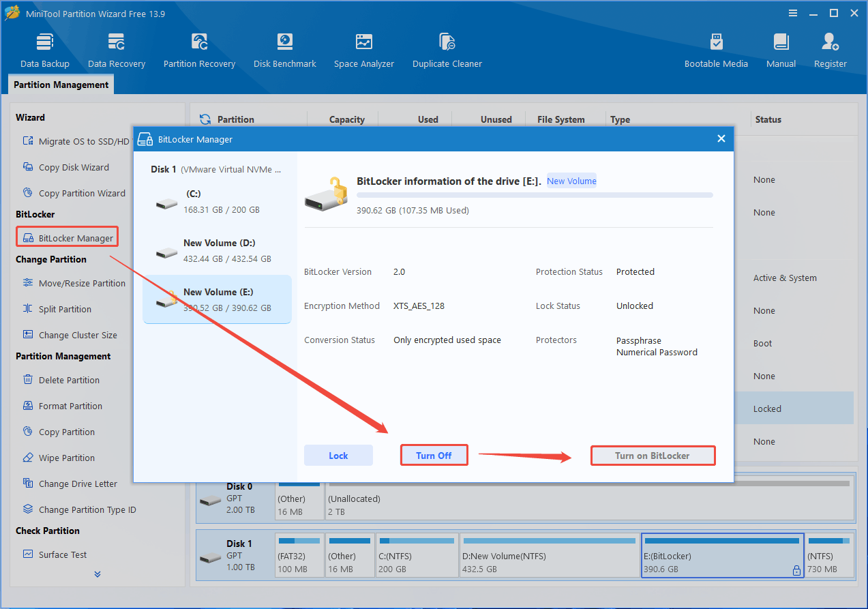Select drive (C:) in BitLocker list
The height and width of the screenshot is (609, 868).
(217, 201)
